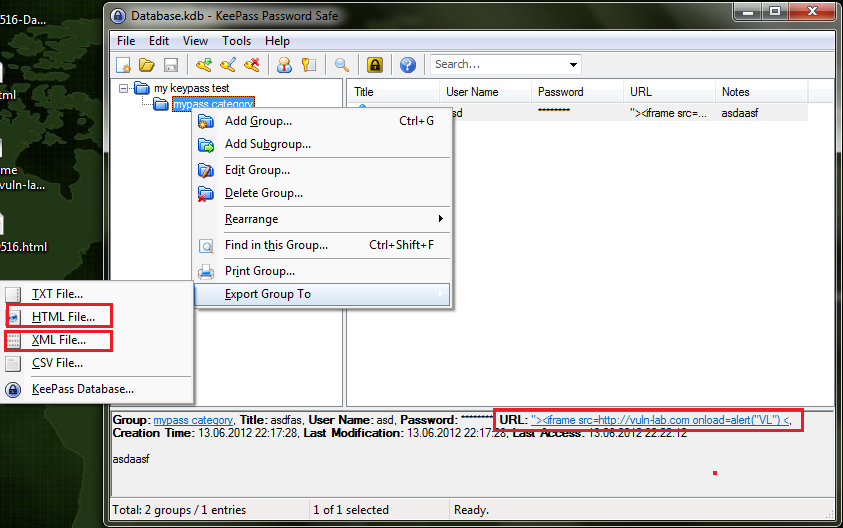Sort entries by User Name column header
This screenshot has width=843, height=528.
485,92
